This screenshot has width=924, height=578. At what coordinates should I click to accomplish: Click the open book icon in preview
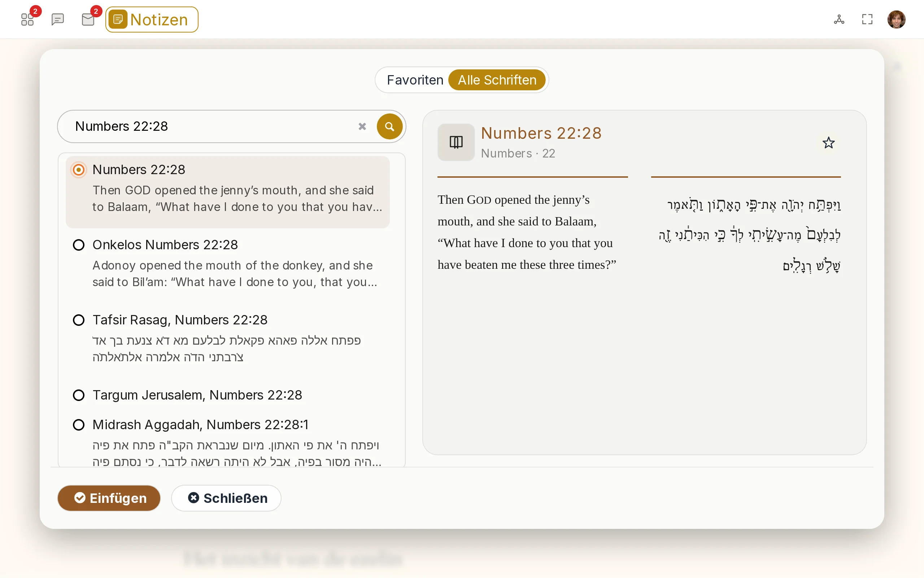[456, 142]
